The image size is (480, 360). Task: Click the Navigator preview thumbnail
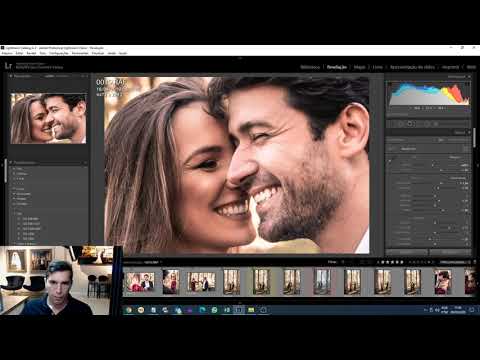click(49, 119)
